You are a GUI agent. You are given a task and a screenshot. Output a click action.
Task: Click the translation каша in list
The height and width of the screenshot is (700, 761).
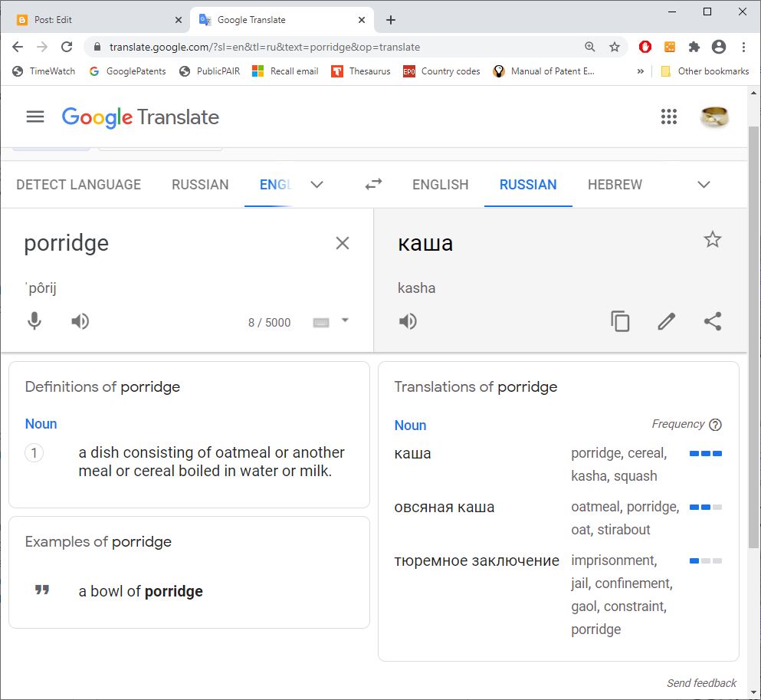pos(412,453)
